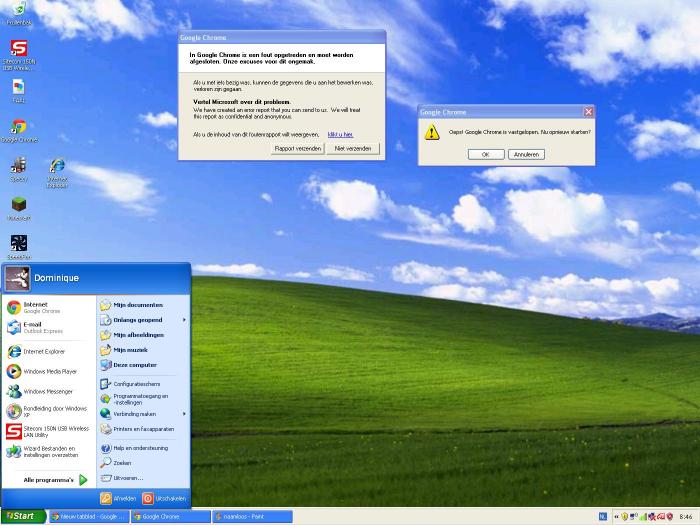Click Dominique user picture in Start menu
This screenshot has height=525, width=700.
[x=17, y=278]
